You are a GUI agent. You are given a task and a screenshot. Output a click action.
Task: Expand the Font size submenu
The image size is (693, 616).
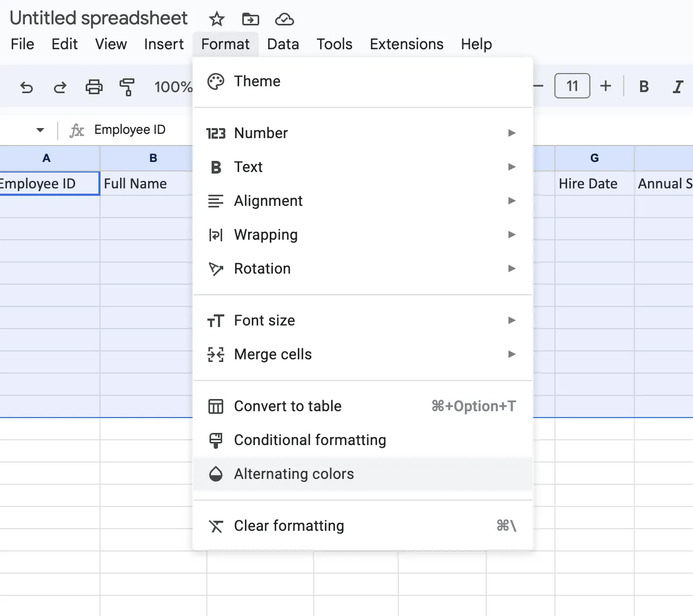click(363, 320)
